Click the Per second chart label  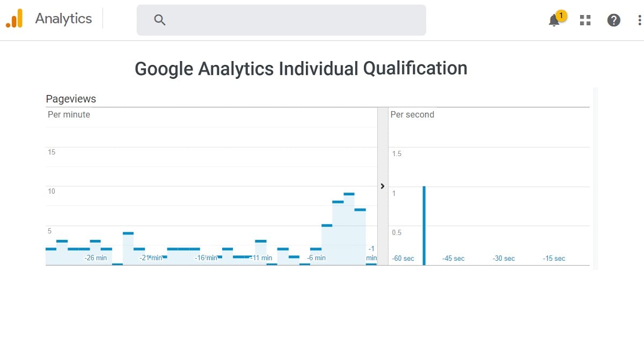click(x=412, y=114)
